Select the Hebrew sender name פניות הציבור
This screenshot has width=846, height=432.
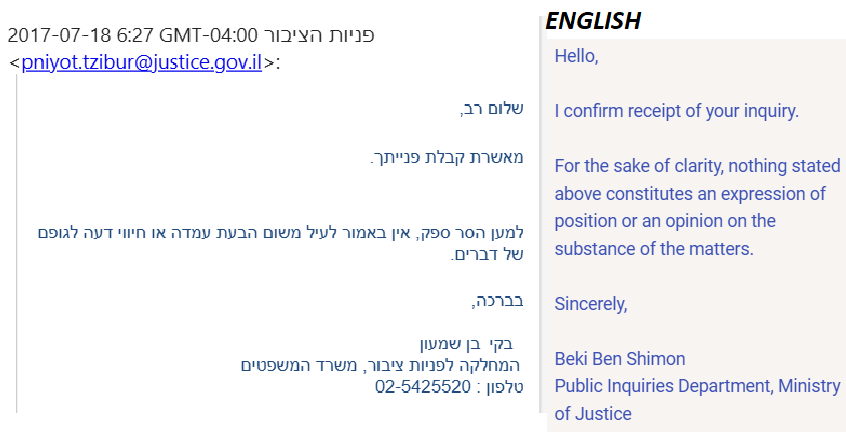pyautogui.click(x=322, y=34)
